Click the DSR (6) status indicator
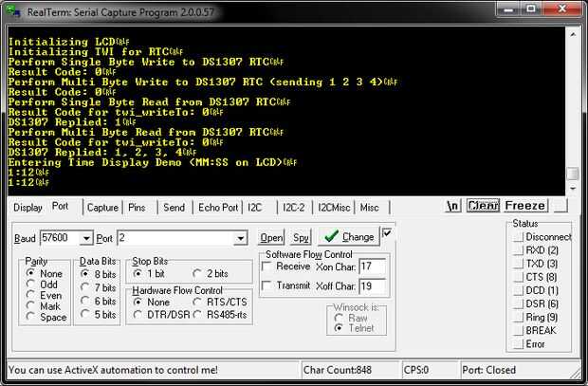Image resolution: width=588 pixels, height=386 pixels. (x=519, y=303)
